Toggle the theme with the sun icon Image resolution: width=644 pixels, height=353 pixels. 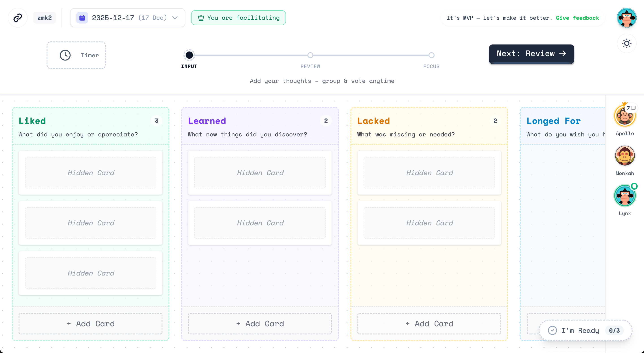point(627,43)
